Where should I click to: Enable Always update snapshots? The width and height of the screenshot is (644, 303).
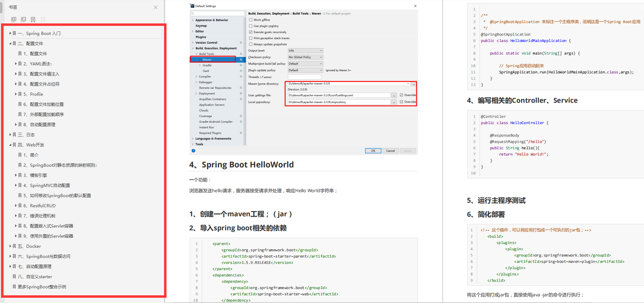click(x=250, y=44)
